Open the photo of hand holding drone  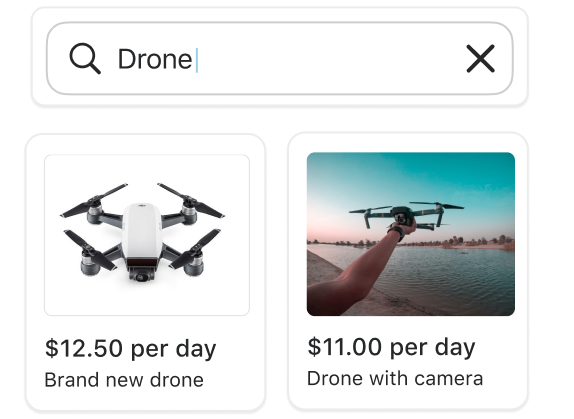[411, 234]
